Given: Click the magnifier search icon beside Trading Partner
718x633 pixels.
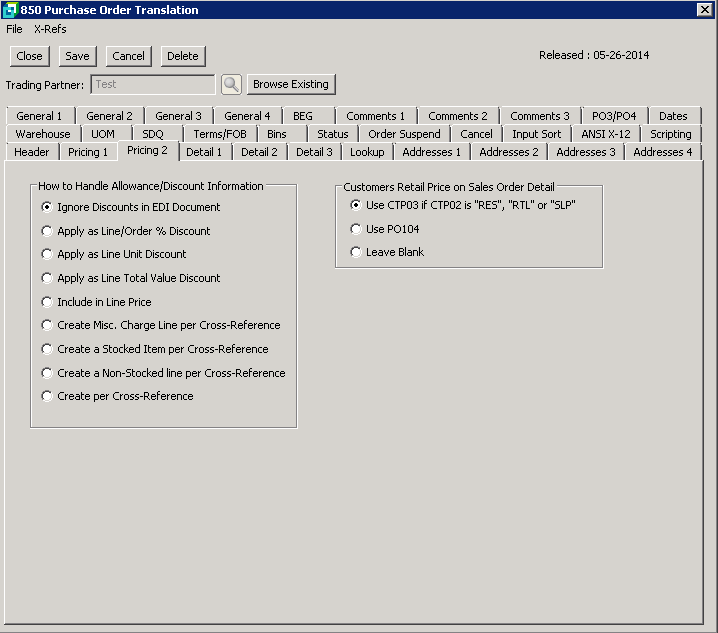Looking at the screenshot, I should [x=231, y=85].
